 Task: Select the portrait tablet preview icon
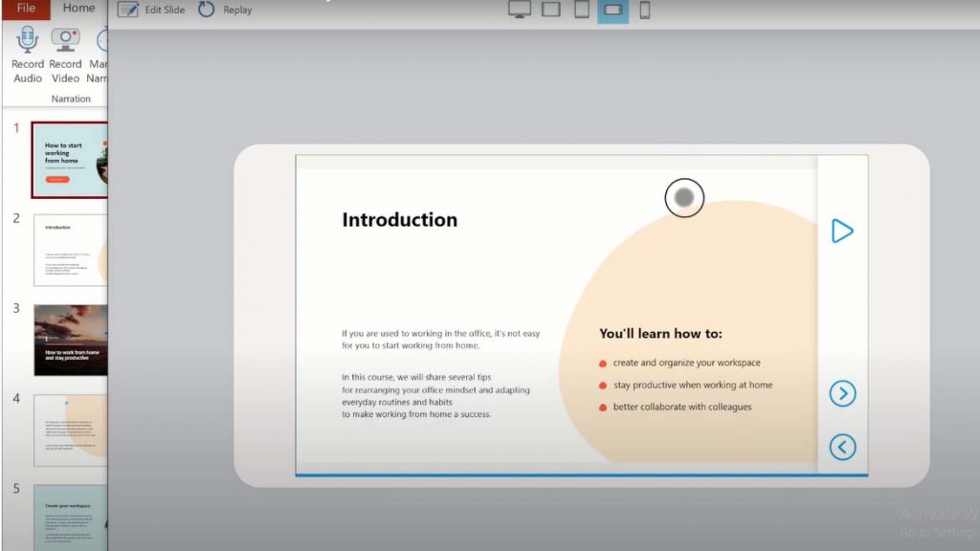[x=581, y=11]
